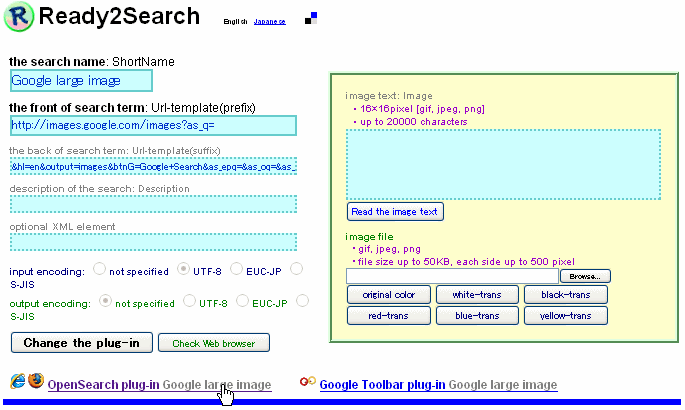The width and height of the screenshot is (685, 410).
Task: Set output encoding to S-JIS
Action: click(x=302, y=300)
